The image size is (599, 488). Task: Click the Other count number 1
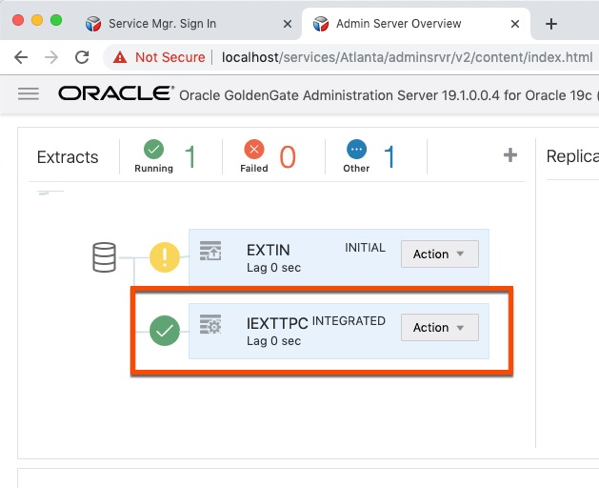[x=389, y=157]
